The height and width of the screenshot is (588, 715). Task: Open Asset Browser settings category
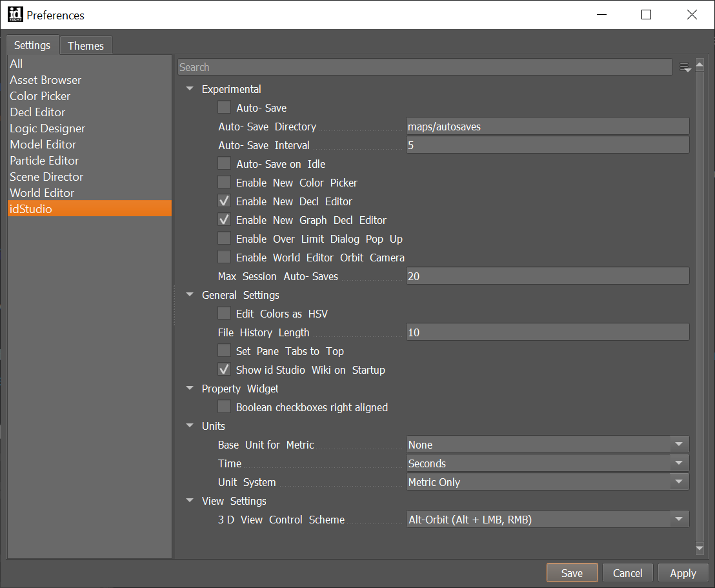tap(89, 80)
